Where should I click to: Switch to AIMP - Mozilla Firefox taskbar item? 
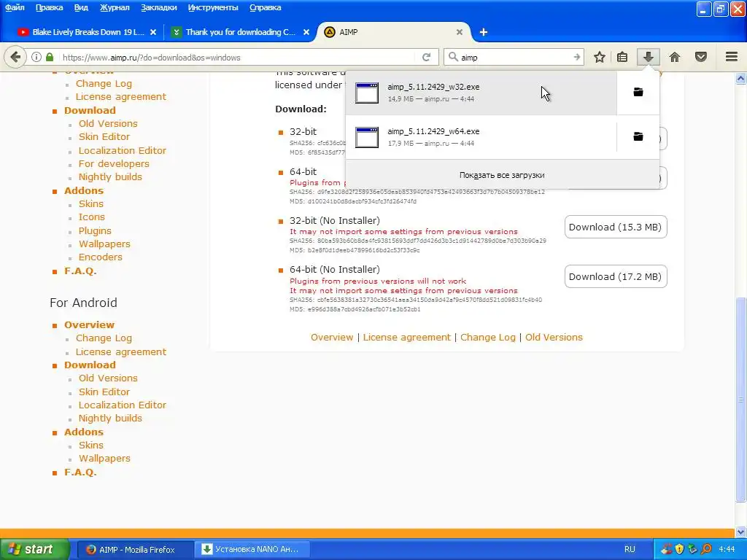click(x=135, y=549)
